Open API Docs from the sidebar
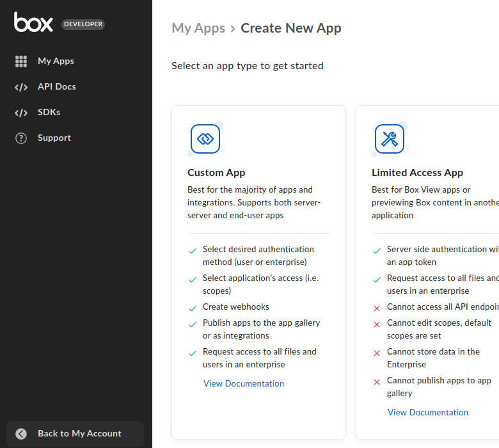 coord(56,87)
